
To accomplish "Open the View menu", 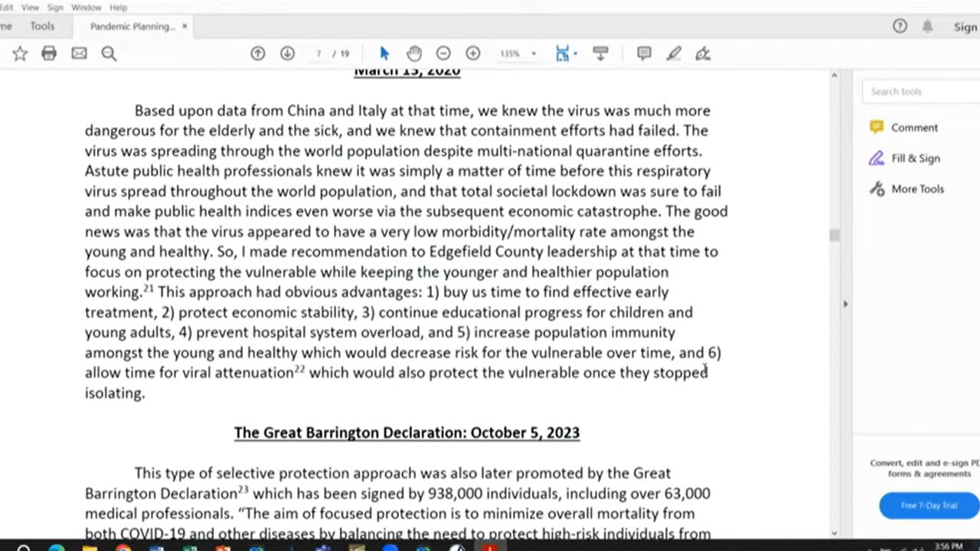I will click(30, 7).
